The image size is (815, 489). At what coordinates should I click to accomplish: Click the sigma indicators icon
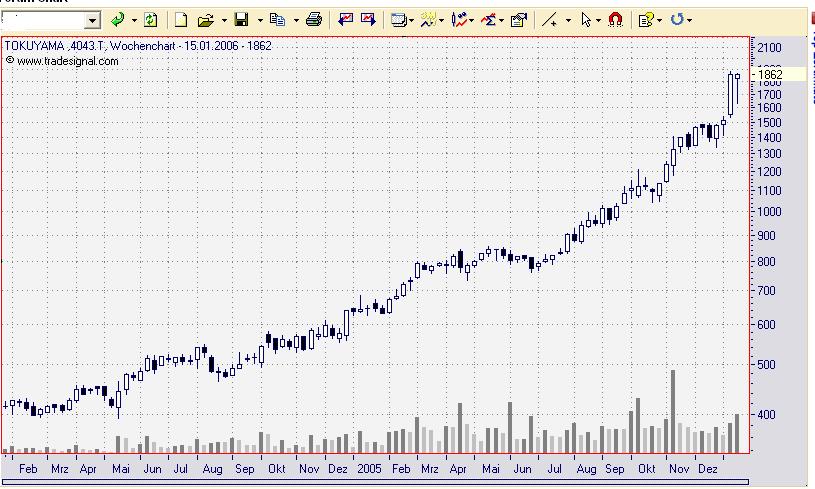pyautogui.click(x=489, y=20)
